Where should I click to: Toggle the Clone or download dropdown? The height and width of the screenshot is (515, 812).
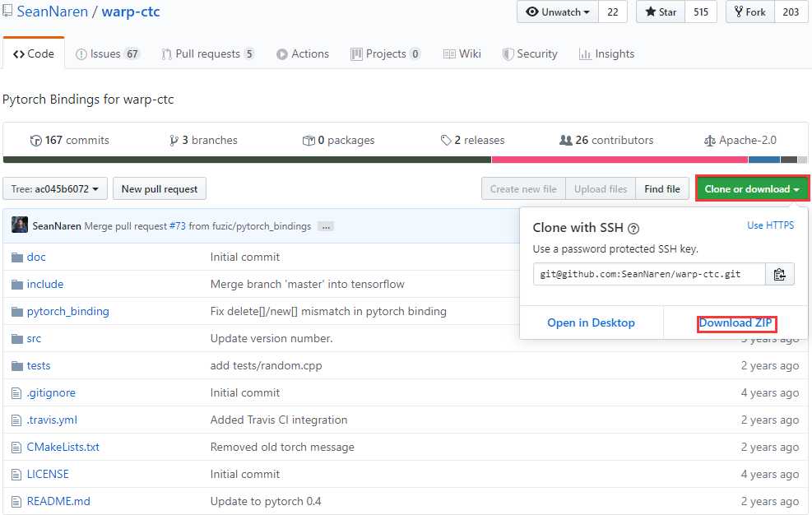[x=752, y=188]
